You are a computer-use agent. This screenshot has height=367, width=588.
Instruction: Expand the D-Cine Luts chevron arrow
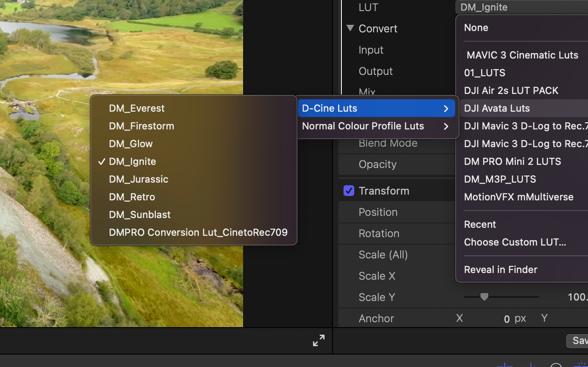446,109
